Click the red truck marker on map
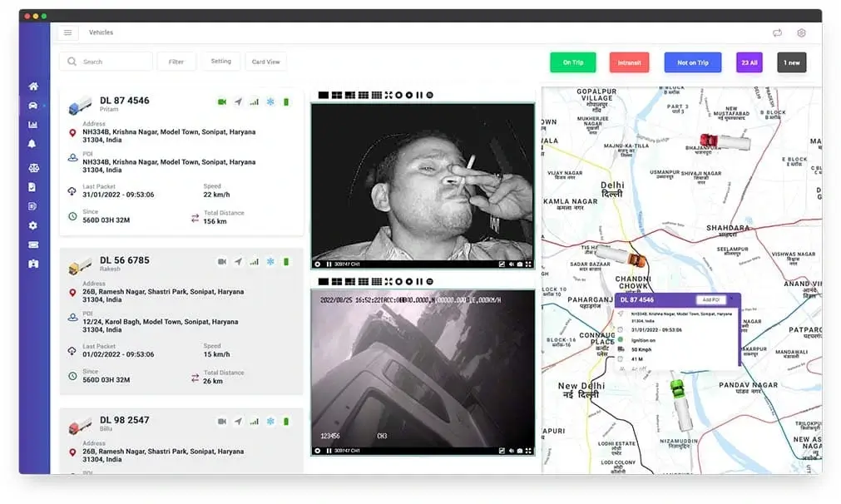Image resolution: width=841 pixels, height=504 pixels. click(x=725, y=141)
